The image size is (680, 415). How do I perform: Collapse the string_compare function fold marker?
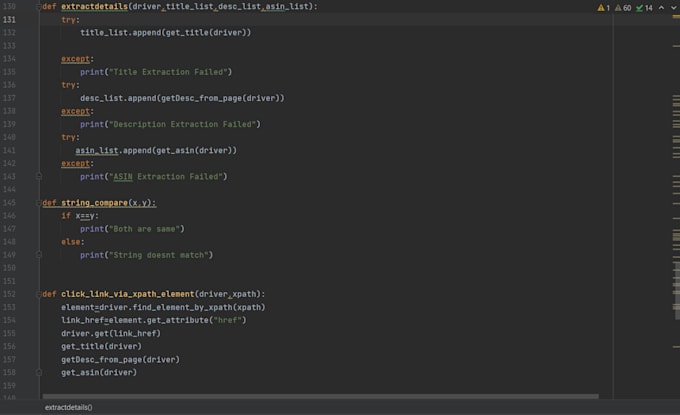coord(39,203)
